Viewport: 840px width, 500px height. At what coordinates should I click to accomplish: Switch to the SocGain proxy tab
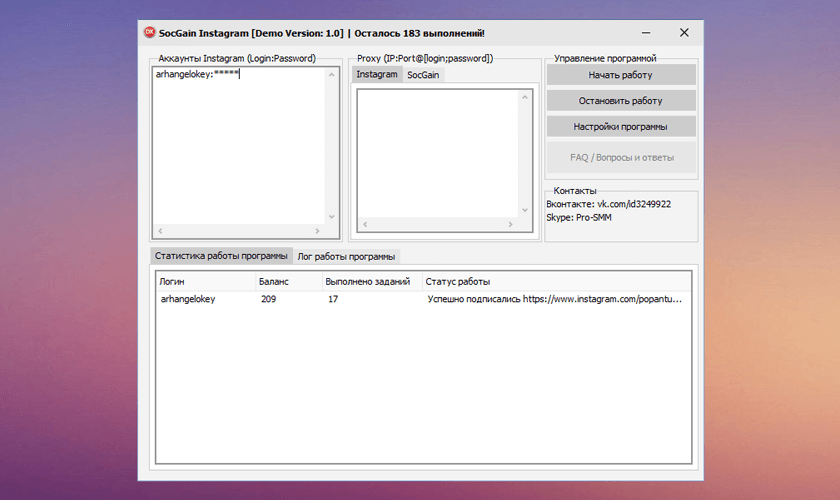tap(423, 75)
